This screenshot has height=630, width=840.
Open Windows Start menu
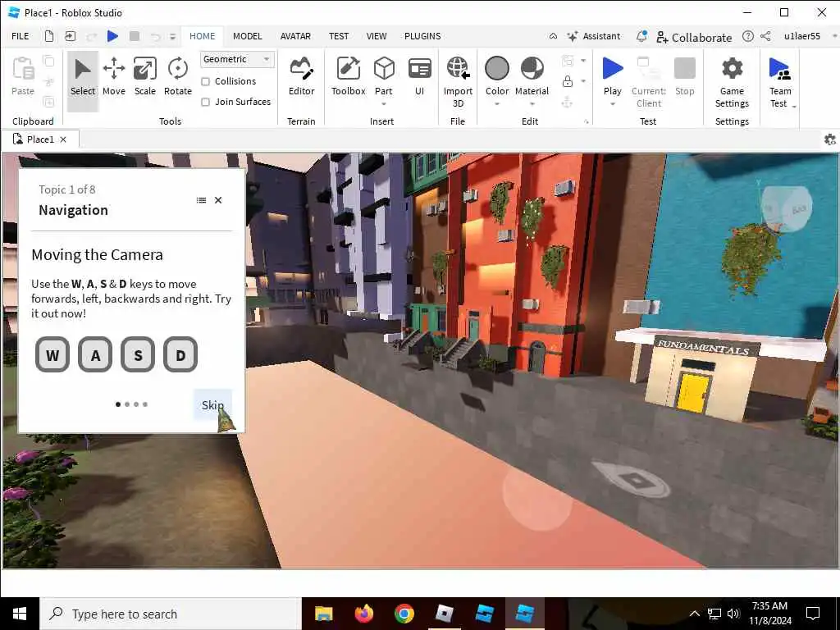click(x=20, y=614)
